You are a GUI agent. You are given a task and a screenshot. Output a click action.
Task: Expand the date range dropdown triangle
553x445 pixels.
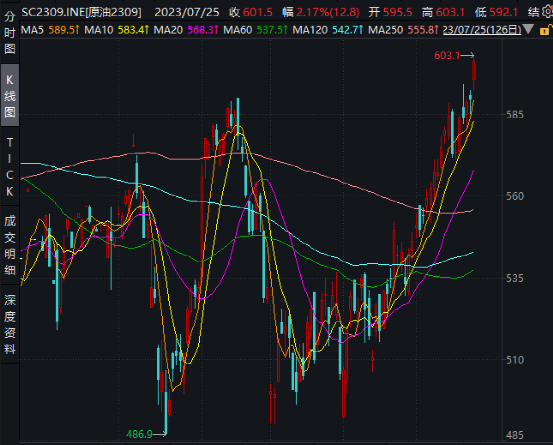(x=528, y=29)
